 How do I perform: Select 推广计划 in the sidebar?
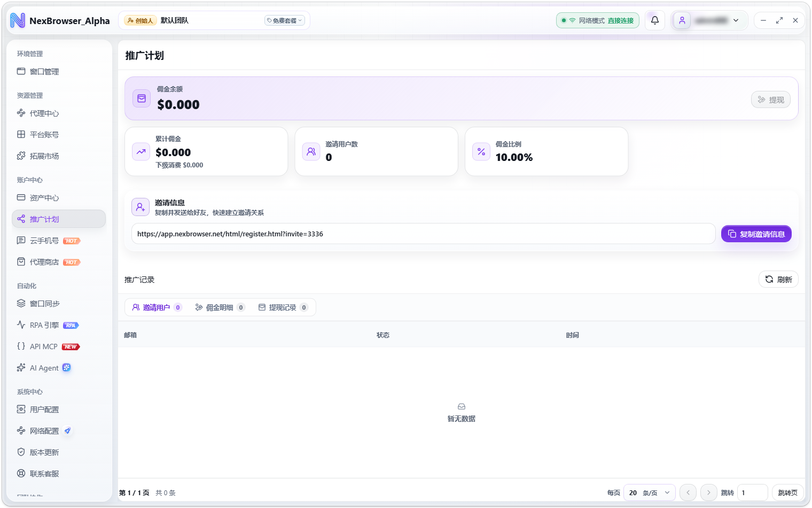[x=59, y=219]
